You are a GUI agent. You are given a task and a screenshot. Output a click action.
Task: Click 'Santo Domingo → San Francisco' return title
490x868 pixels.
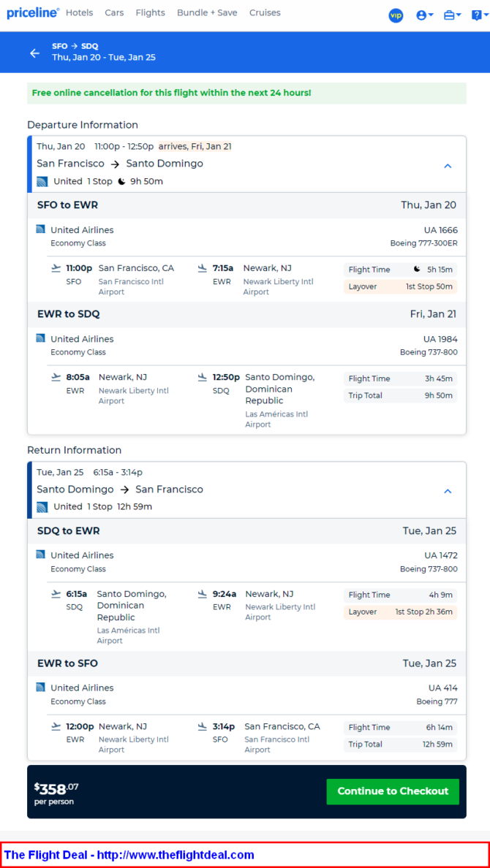[x=120, y=490]
